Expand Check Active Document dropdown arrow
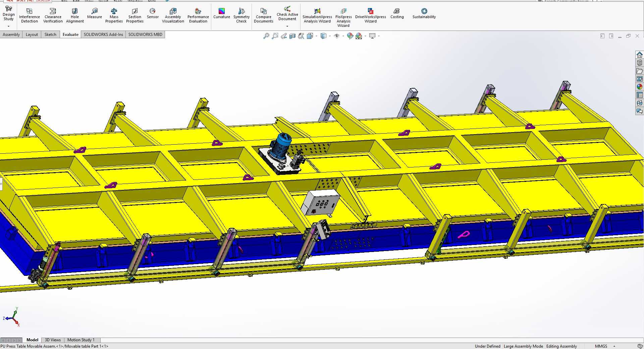 [287, 26]
